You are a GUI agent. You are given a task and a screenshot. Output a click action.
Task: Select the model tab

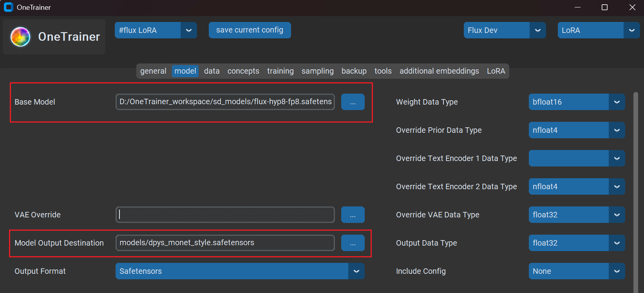point(185,71)
